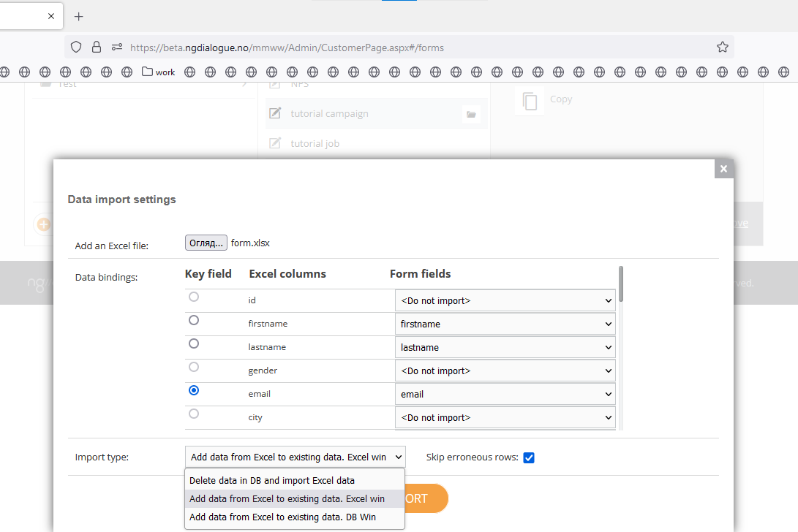
Task: Set lastname as the key field
Action: click(x=193, y=343)
